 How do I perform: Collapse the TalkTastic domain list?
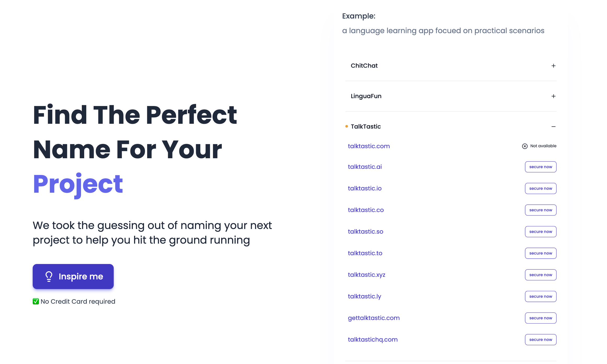(x=553, y=127)
